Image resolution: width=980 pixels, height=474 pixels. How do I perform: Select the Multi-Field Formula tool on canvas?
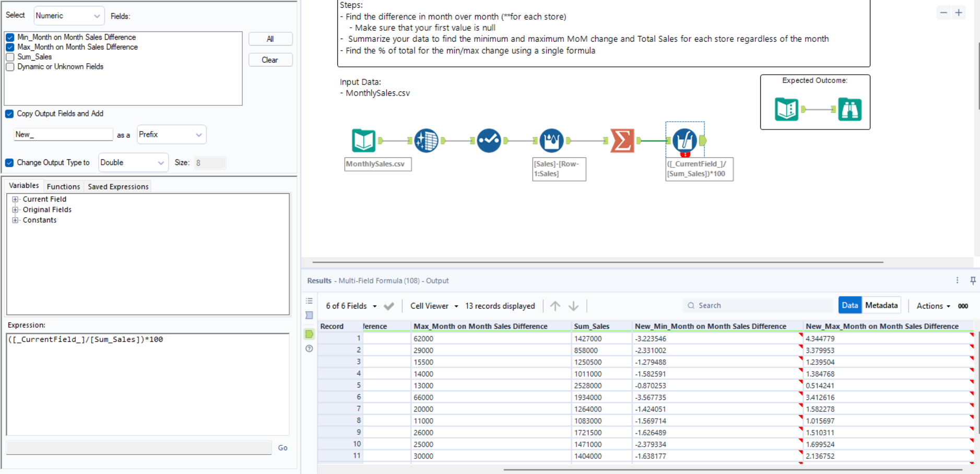point(684,140)
